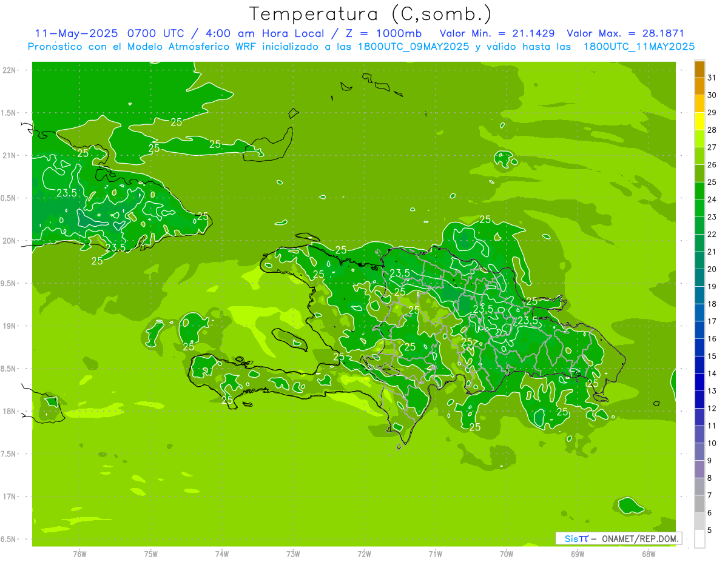Click the gray swatch between 6 and 7
728x562 pixels.
(699, 504)
